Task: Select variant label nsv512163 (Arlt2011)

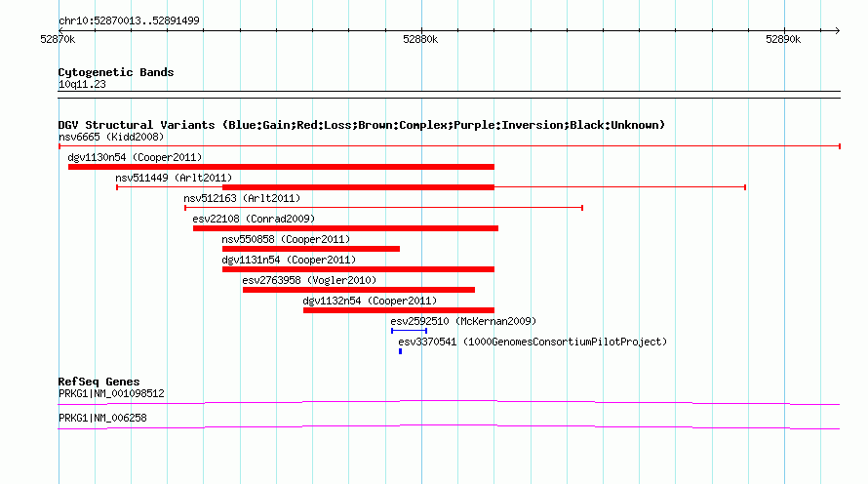Action: point(242,198)
